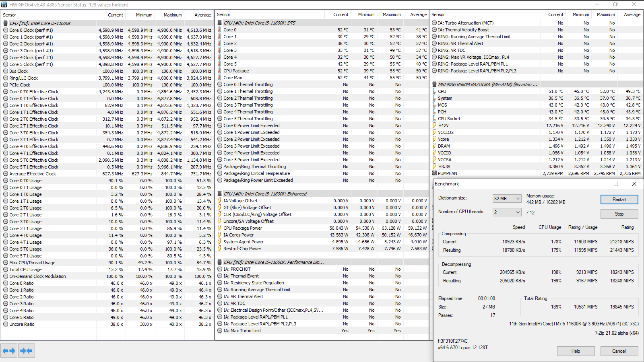Select the IA: Max Turbo Limit row
644x362 pixels.
click(322, 331)
